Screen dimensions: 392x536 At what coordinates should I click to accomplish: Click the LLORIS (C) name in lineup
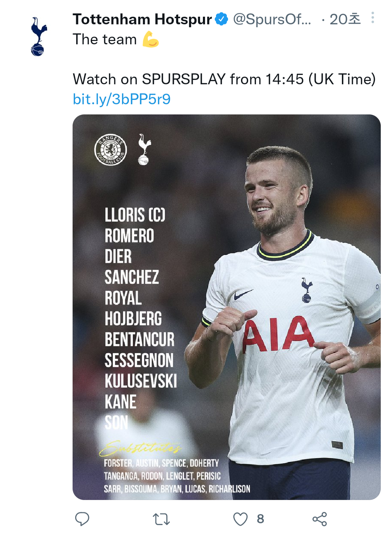click(x=135, y=215)
